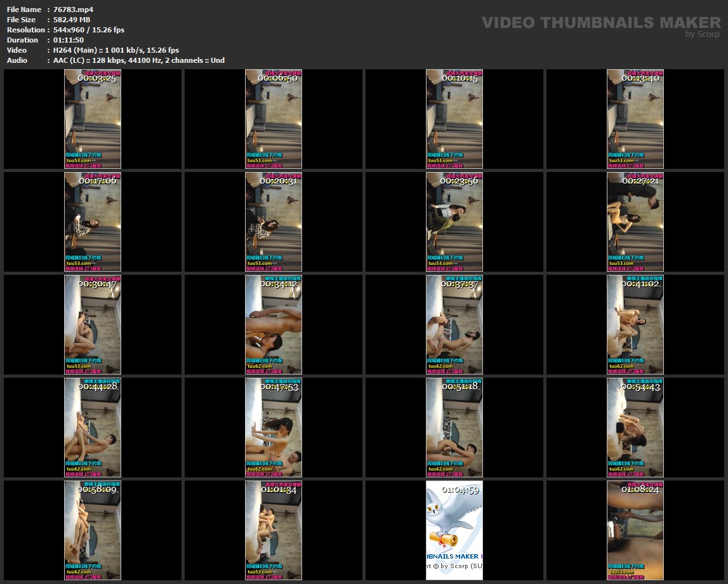This screenshot has width=728, height=584.
Task: Open the frame marked 00:20:31
Action: click(x=274, y=222)
